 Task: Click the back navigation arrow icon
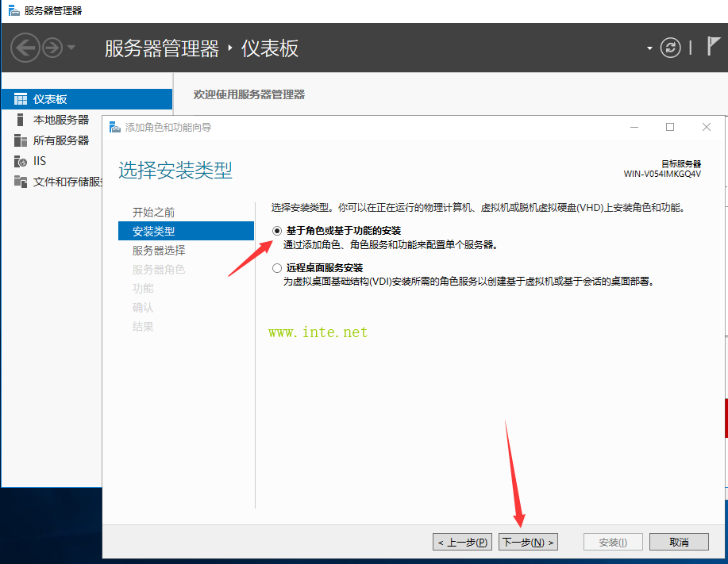click(x=25, y=48)
